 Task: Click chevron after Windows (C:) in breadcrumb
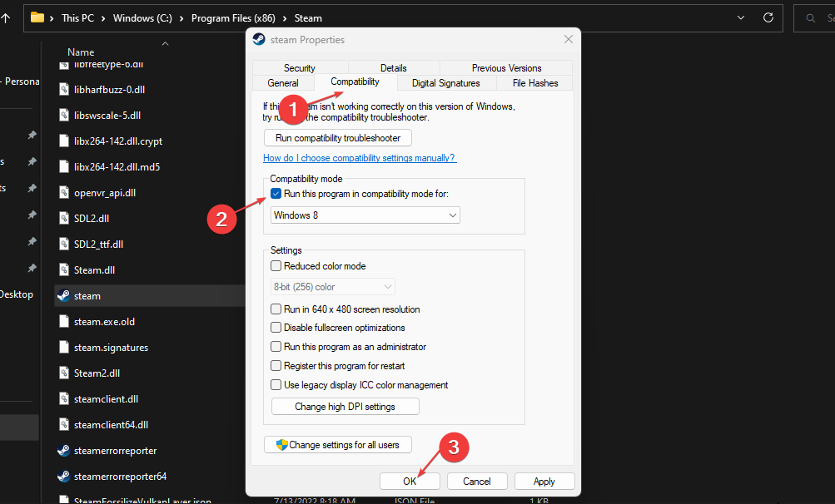click(x=181, y=18)
